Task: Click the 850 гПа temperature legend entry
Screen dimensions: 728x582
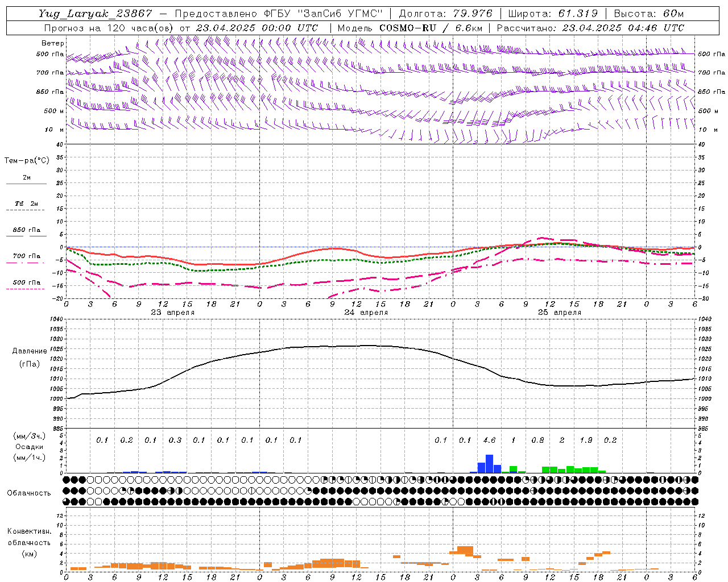Action: [27, 230]
